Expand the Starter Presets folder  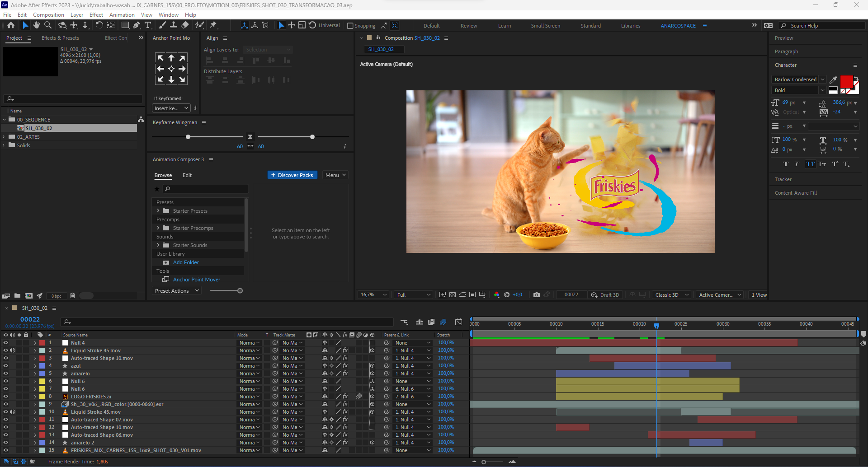[158, 211]
